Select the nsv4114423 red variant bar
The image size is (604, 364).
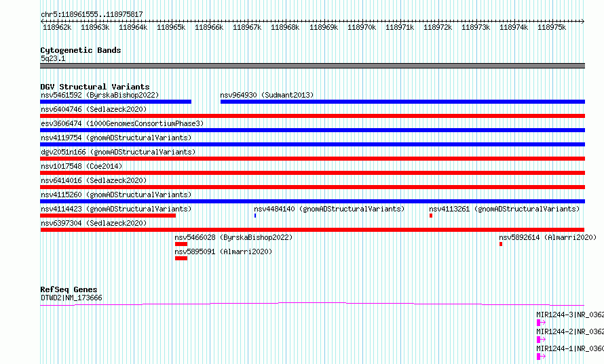coord(108,216)
